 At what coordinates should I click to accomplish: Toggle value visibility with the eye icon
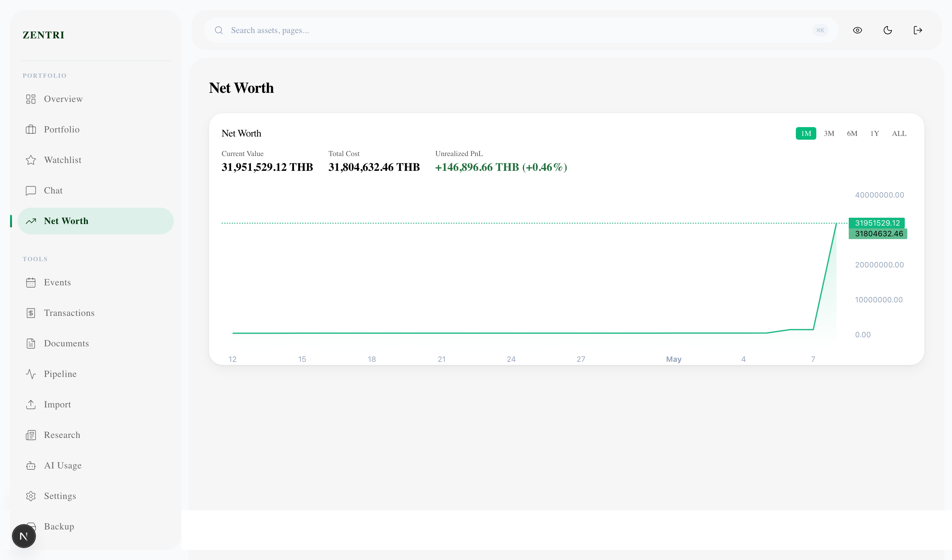857,30
